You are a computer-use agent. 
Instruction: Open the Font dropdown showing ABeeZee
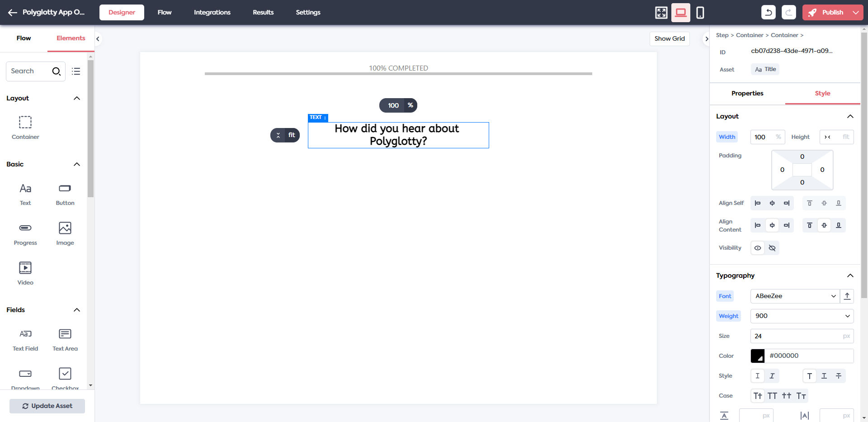pyautogui.click(x=795, y=296)
